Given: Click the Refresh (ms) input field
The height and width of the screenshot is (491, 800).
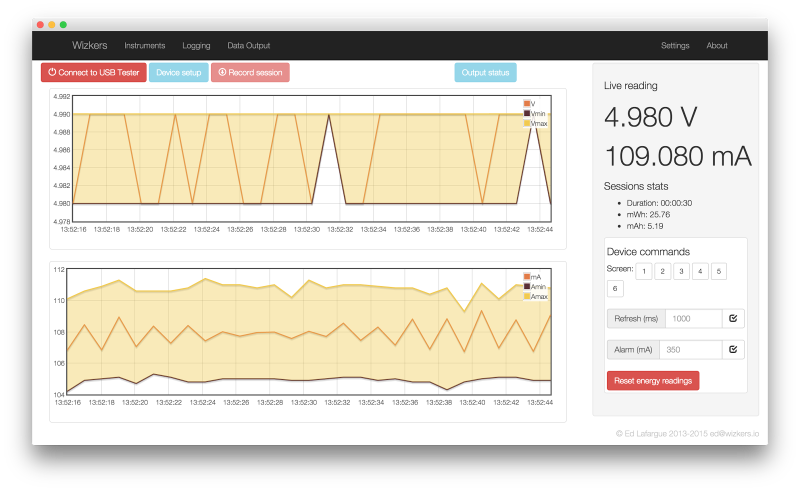Looking at the screenshot, I should 694,318.
